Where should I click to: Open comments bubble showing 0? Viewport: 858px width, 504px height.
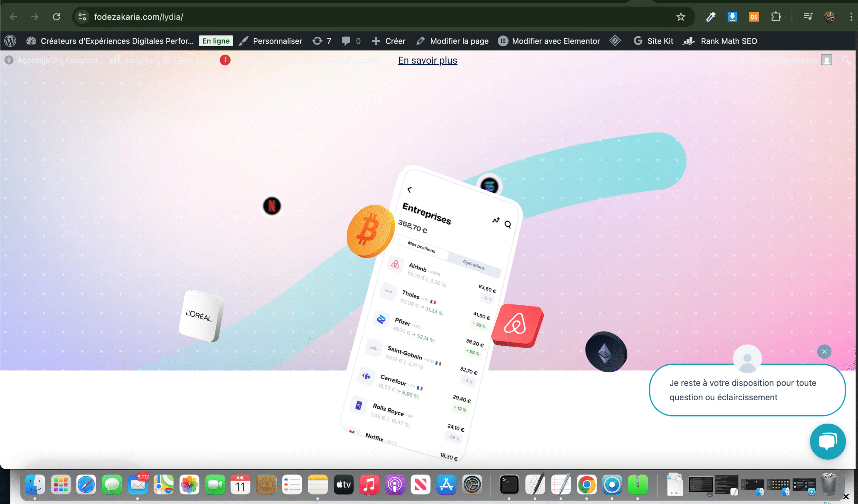[351, 41]
